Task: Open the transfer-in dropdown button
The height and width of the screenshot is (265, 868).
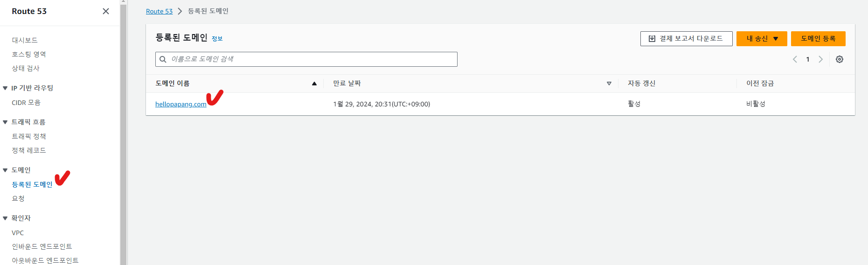Action: [x=761, y=39]
